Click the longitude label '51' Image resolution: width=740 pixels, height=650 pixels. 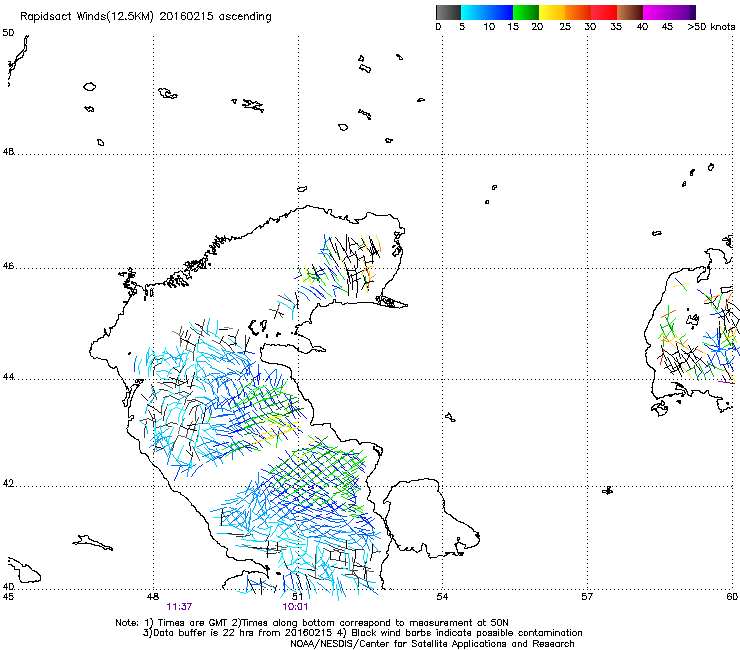[x=298, y=597]
